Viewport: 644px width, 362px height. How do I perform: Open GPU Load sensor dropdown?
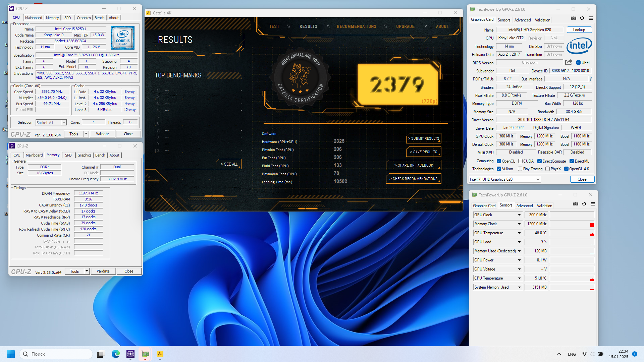pyautogui.click(x=519, y=242)
